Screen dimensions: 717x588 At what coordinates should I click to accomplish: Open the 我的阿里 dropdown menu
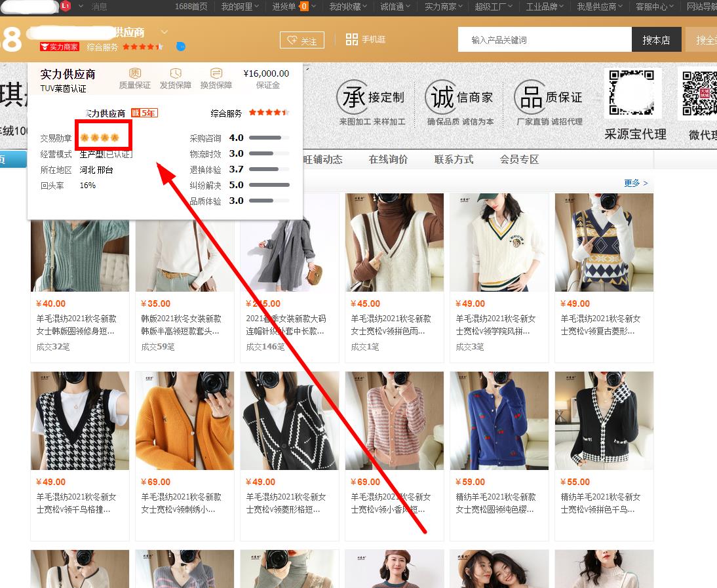240,7
